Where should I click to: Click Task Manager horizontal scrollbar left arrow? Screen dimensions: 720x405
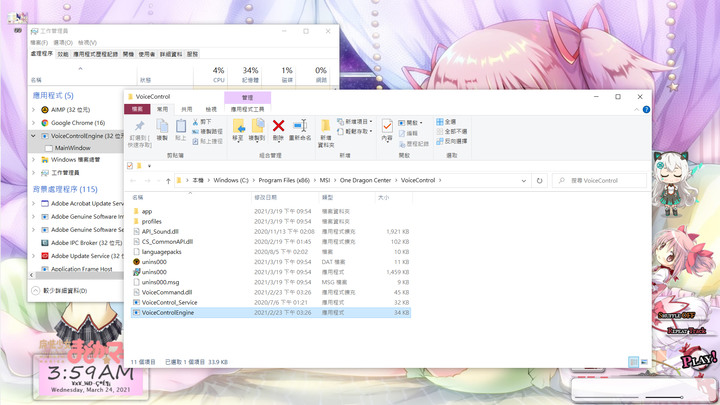click(31, 275)
